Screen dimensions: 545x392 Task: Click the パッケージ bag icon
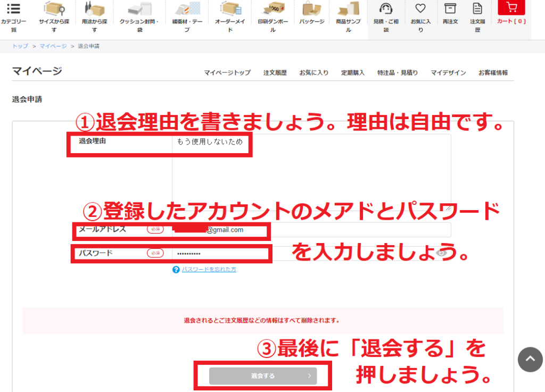pos(311,9)
